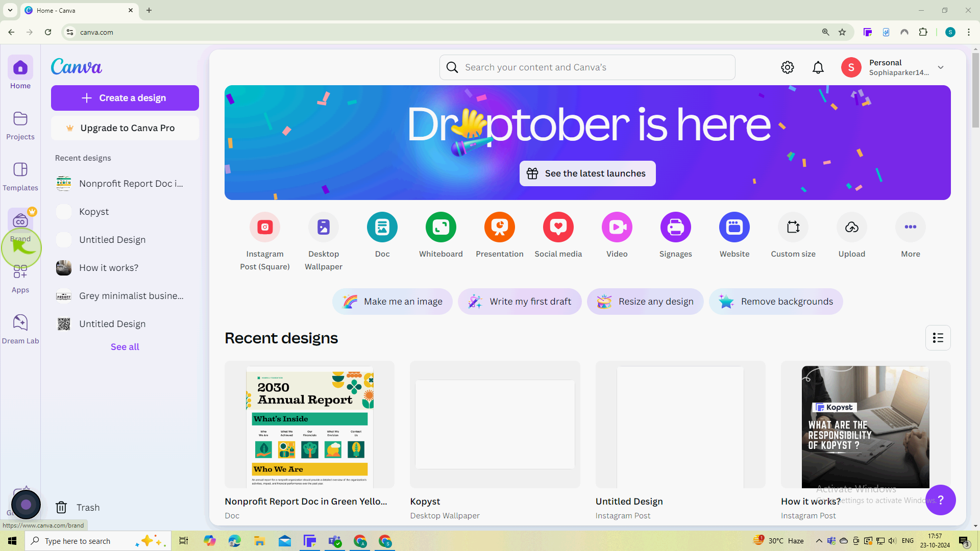Open Nonprofit Report Doc in sidebar recent list
The image size is (980, 551).
(x=125, y=184)
